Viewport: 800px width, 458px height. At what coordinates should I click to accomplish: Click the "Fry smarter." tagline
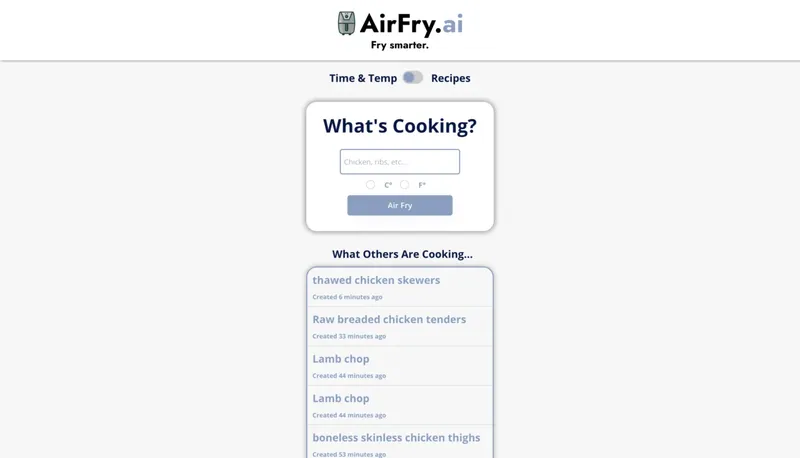click(x=400, y=45)
